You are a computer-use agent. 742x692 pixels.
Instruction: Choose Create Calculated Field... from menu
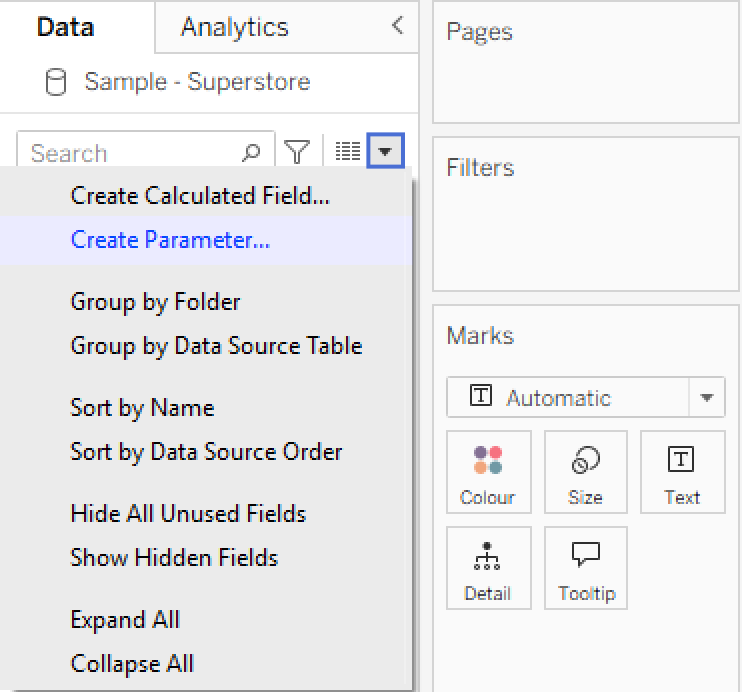point(200,195)
